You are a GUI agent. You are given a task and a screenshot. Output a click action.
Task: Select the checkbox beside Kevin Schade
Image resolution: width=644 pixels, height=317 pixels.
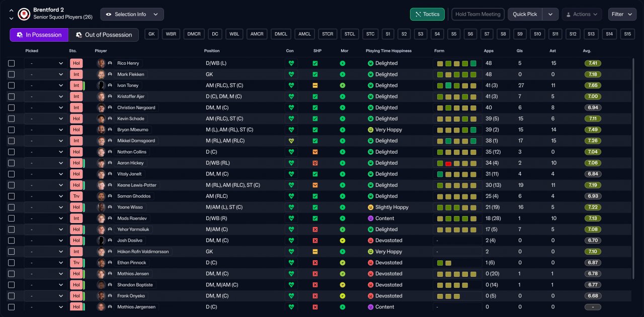[x=12, y=119]
